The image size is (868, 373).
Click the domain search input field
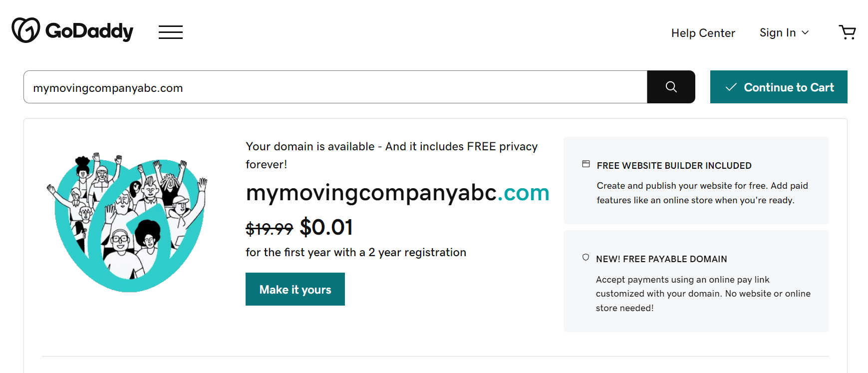335,87
